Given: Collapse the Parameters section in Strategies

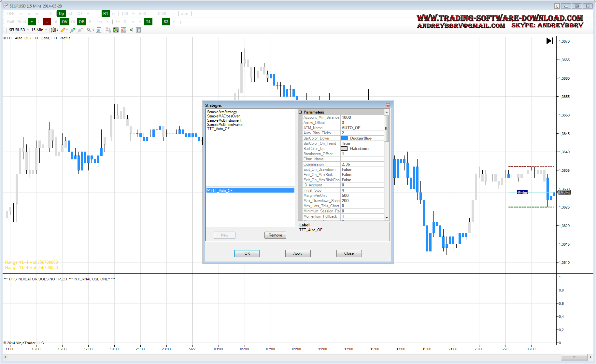Looking at the screenshot, I should [300, 112].
